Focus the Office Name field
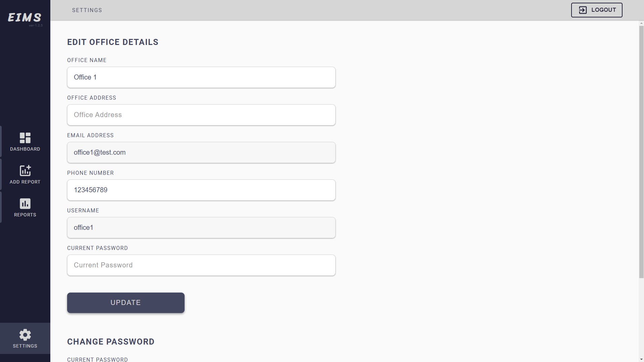The width and height of the screenshot is (644, 362). tap(201, 77)
